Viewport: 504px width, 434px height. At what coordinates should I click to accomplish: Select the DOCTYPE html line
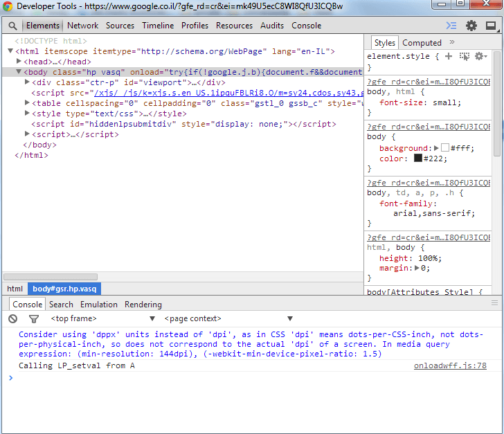pyautogui.click(x=51, y=41)
